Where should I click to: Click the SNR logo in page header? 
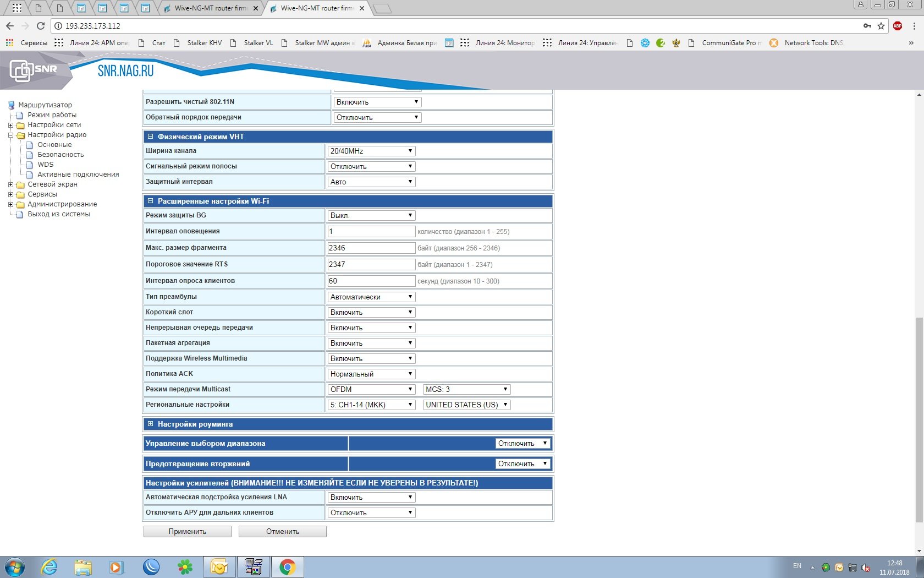point(34,70)
